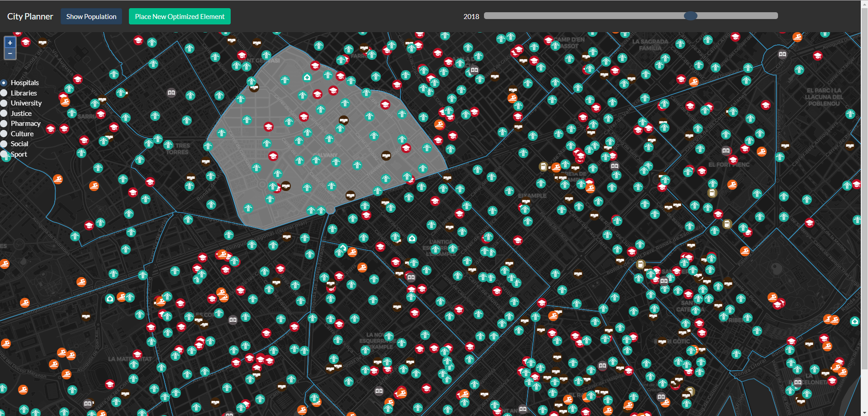Image resolution: width=868 pixels, height=416 pixels.
Task: Click the teal fountain icon overlapping Les Tres Torres label
Action: click(168, 145)
